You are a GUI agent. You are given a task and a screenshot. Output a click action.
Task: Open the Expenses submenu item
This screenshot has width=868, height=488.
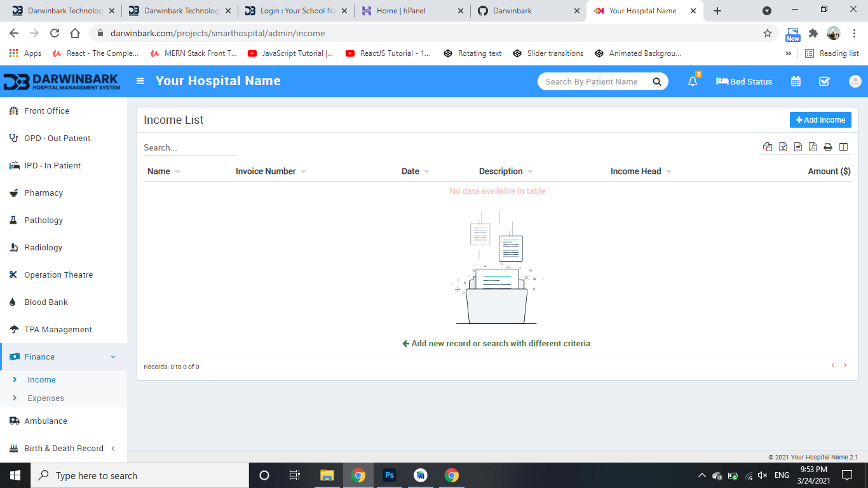(x=46, y=398)
